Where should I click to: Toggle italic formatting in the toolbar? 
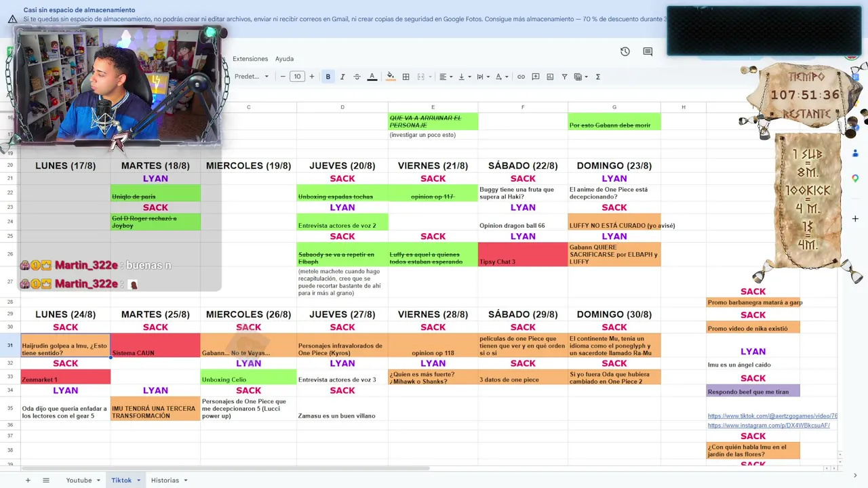pos(342,77)
